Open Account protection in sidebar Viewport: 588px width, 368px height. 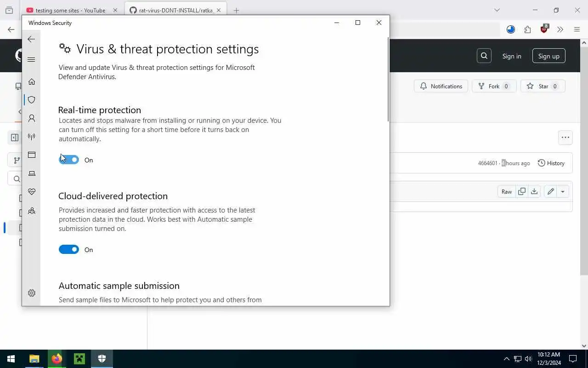click(x=32, y=118)
